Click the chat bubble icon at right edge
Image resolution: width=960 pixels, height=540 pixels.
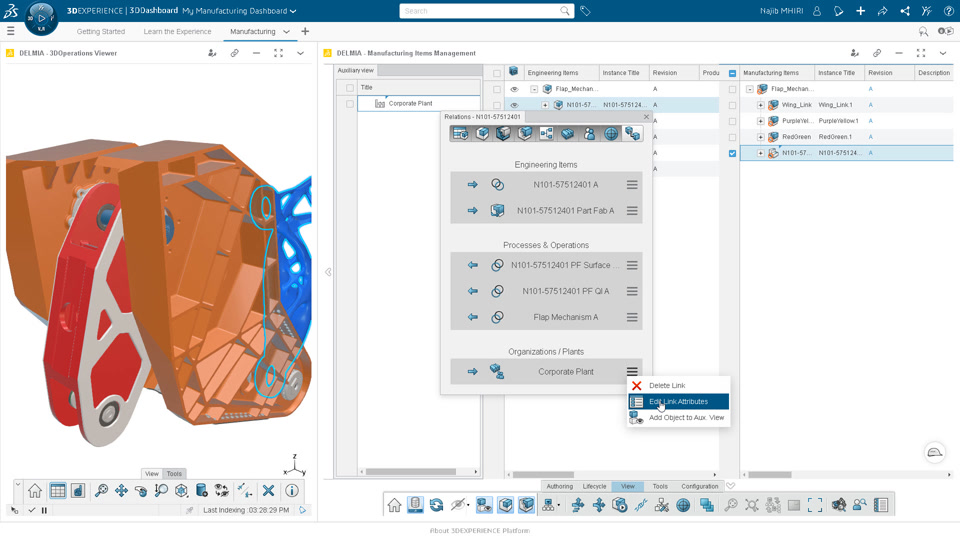pos(934,452)
